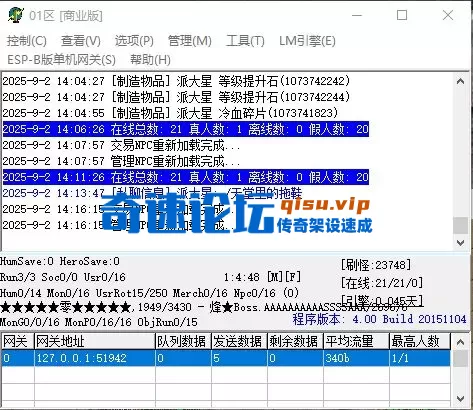The width and height of the screenshot is (473, 410).
Task: Click the 剩余数据 column header
Action: (295, 341)
